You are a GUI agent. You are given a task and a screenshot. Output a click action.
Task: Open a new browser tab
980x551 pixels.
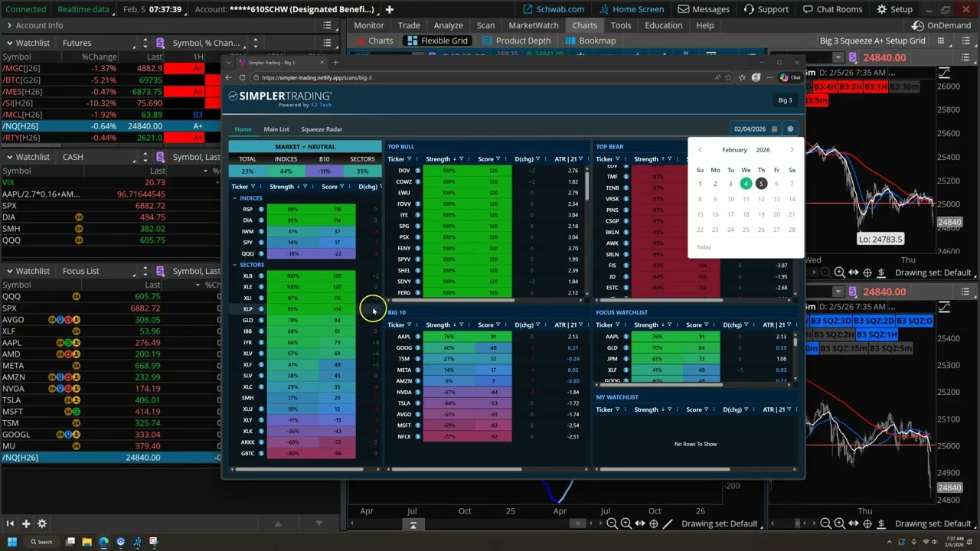pos(335,63)
